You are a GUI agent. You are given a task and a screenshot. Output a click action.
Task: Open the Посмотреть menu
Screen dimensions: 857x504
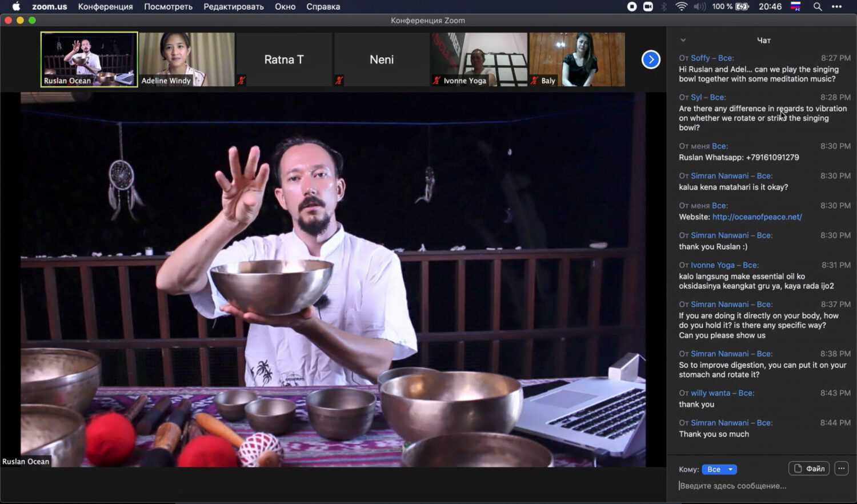tap(168, 7)
